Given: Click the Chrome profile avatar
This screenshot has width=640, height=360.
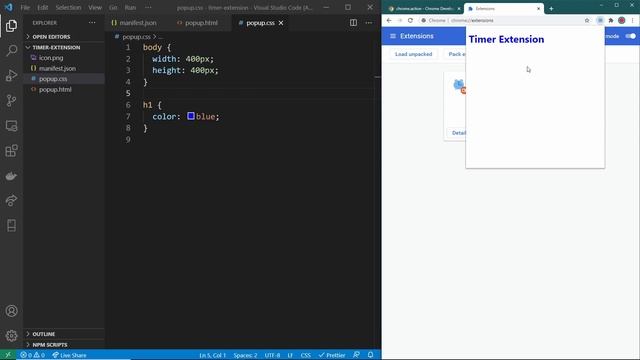Looking at the screenshot, I should (622, 20).
